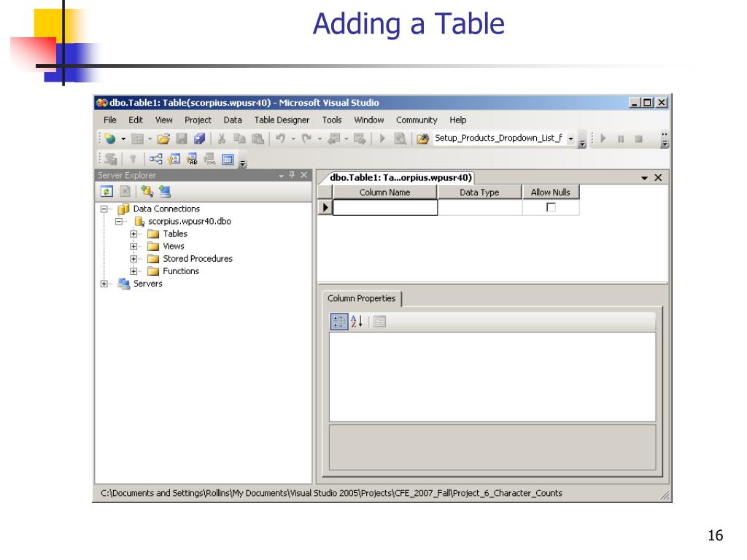Click the Alphabetical sort icon in Column Properties

357,322
